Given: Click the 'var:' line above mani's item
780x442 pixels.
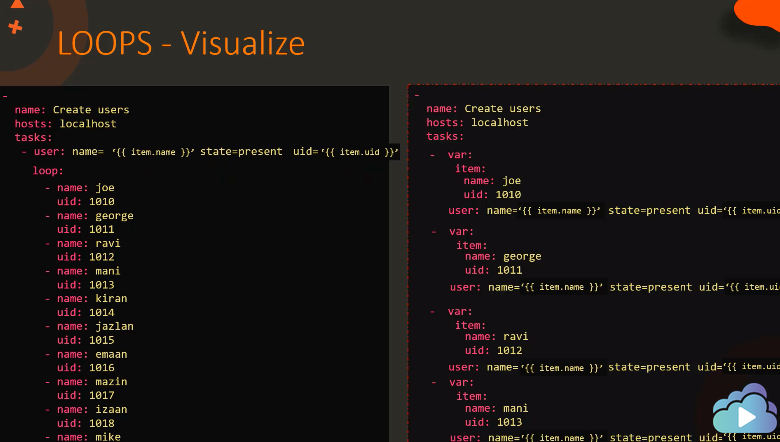Looking at the screenshot, I should click(461, 383).
